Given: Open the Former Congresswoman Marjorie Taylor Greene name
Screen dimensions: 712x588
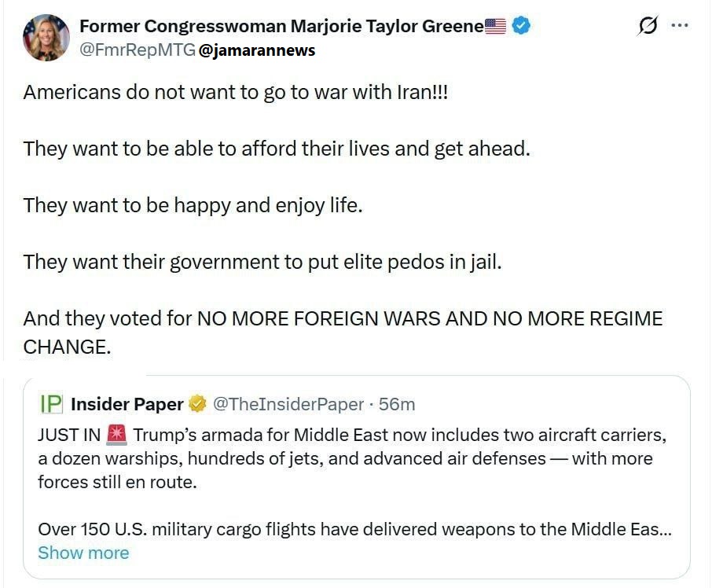Looking at the screenshot, I should point(281,26).
